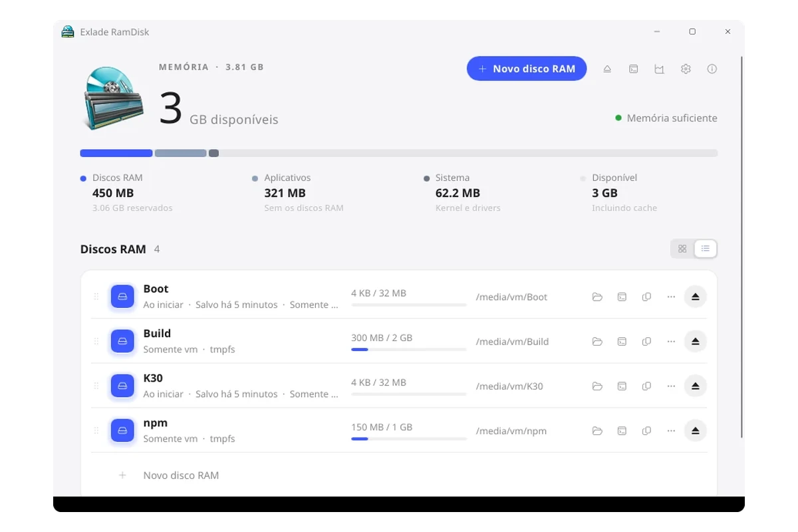Click the blue Novo disco RAM button
This screenshot has height=532, width=798.
(527, 68)
